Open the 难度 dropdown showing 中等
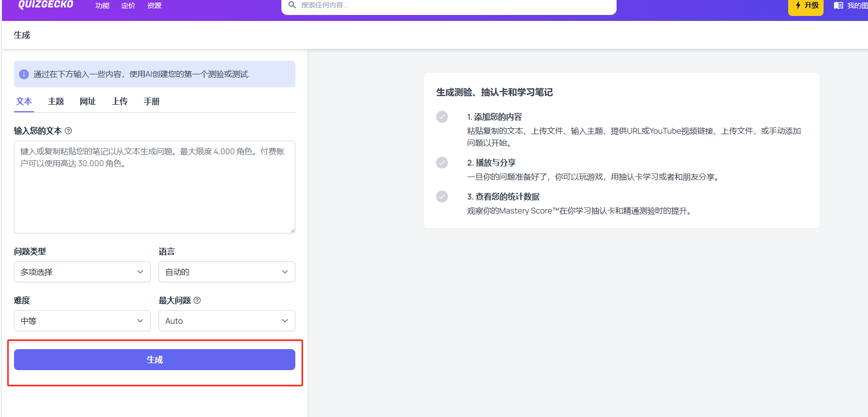Viewport: 868px width, 417px height. click(x=82, y=321)
